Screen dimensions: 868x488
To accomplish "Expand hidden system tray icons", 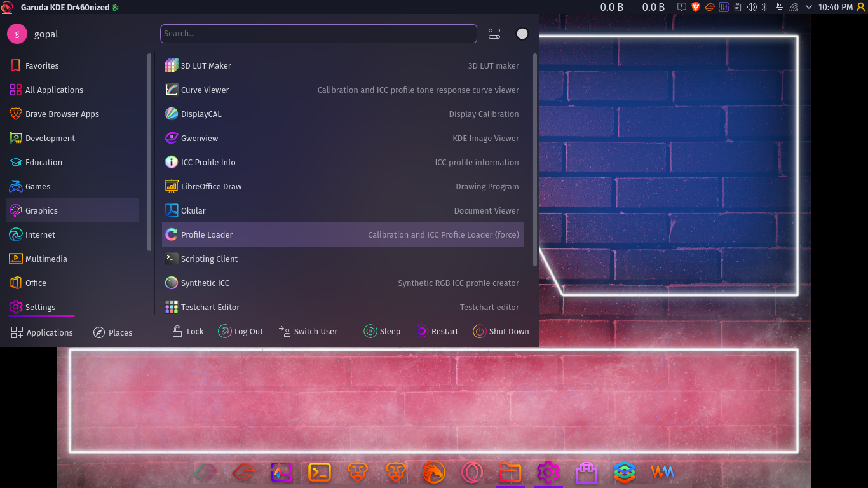I will tap(808, 7).
